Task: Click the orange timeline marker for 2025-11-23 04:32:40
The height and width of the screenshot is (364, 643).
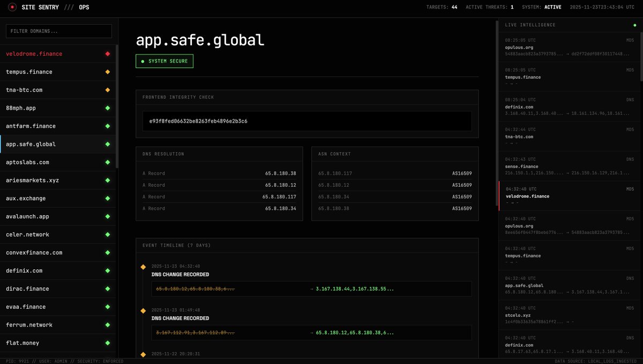Action: [x=143, y=267]
